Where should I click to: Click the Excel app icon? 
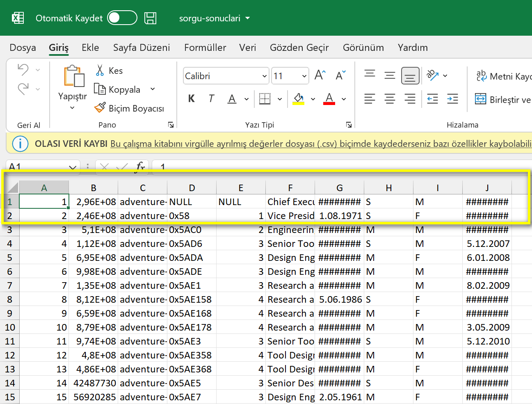(x=18, y=18)
